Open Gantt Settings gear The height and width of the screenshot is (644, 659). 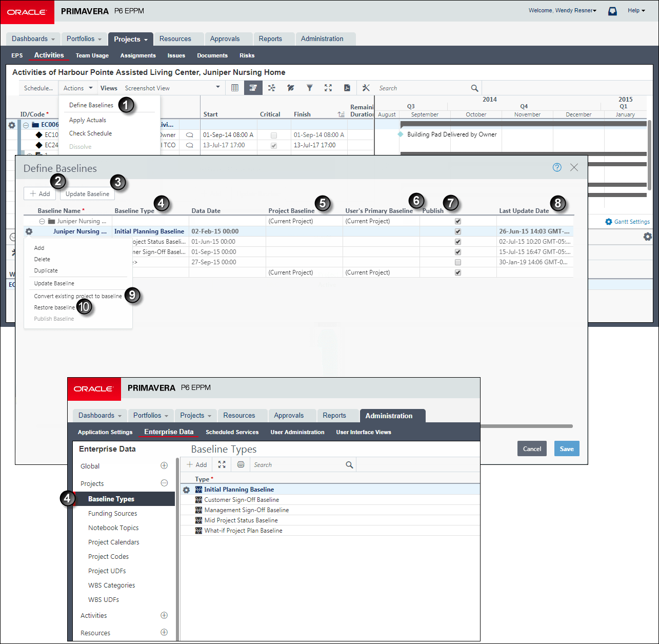click(x=609, y=222)
